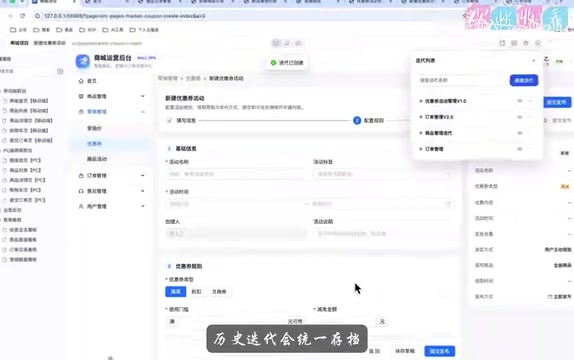Click 新建迭代 button in iteration panel
This screenshot has width=574, height=360.
click(524, 80)
